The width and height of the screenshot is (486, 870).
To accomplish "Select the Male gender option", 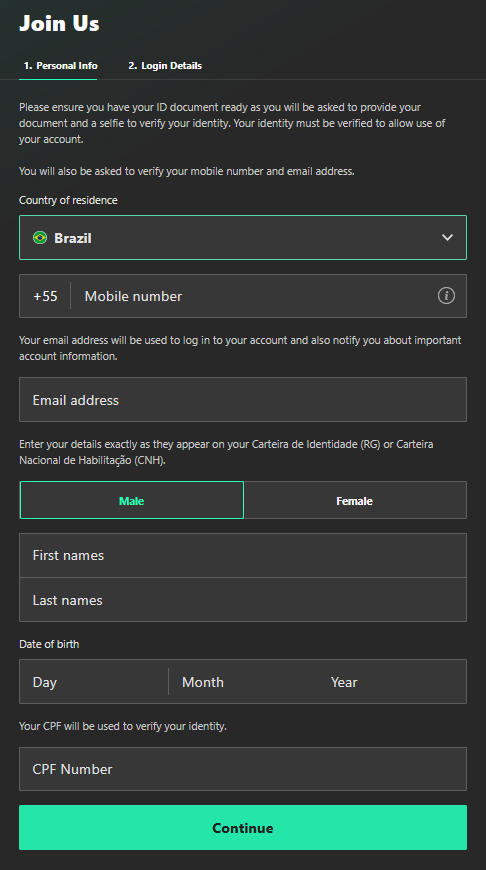I will point(131,500).
